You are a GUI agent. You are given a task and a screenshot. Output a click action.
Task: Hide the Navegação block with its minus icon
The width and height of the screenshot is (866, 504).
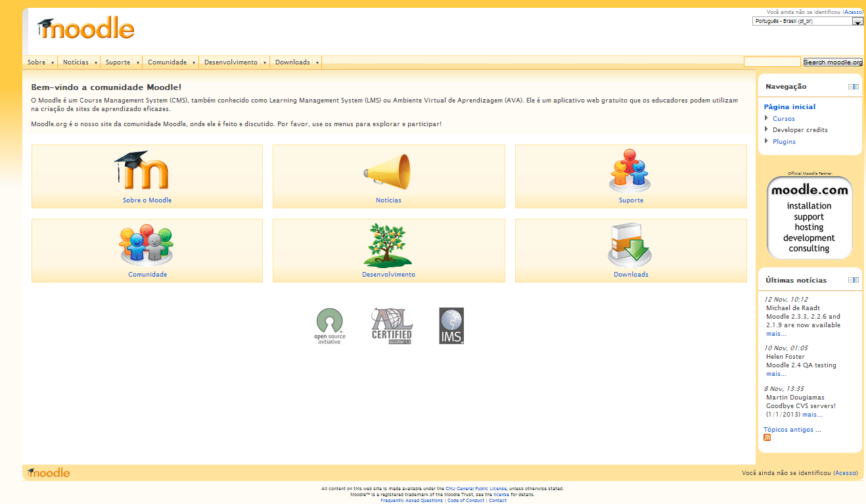coord(851,87)
